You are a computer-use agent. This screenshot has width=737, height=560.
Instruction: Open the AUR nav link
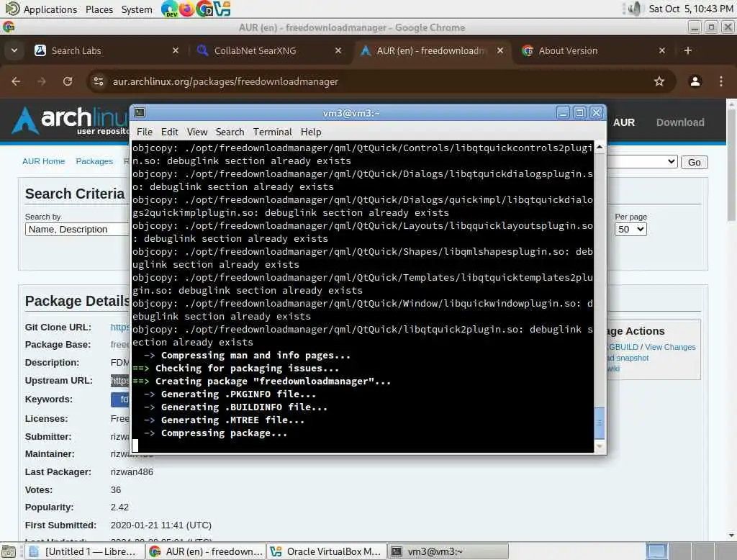tap(624, 122)
